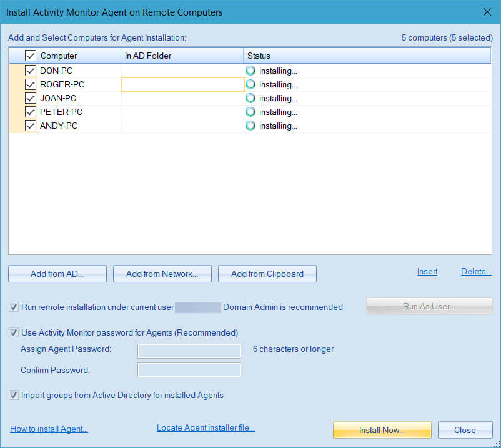Click installing status text for DON-PC
Screen dimensions: 501x448
278,71
